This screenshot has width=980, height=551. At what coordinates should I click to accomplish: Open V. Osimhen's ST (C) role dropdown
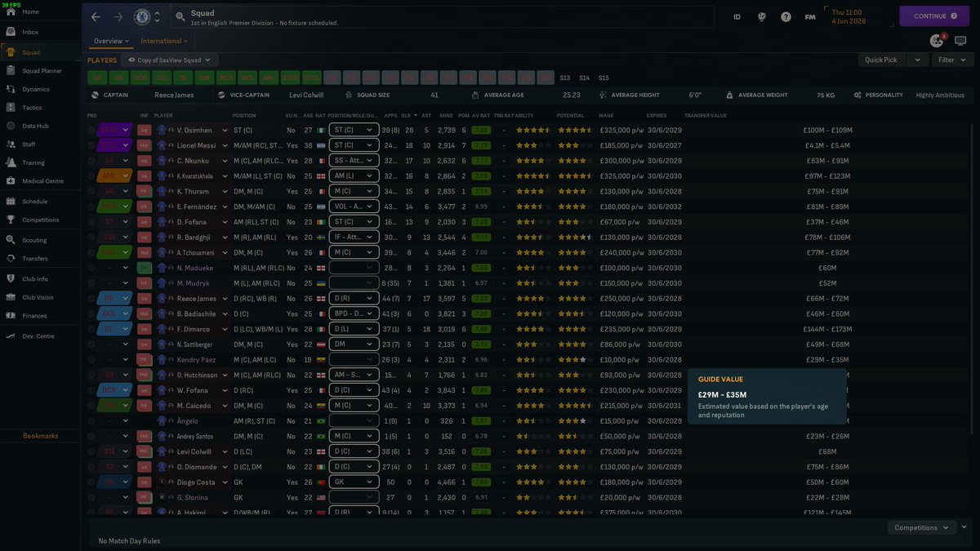pos(354,130)
